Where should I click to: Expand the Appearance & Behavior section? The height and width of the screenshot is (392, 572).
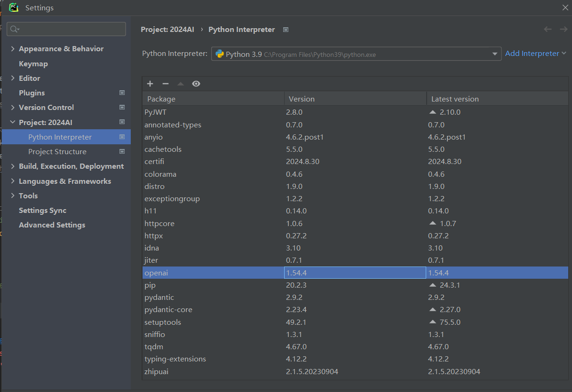click(x=13, y=49)
